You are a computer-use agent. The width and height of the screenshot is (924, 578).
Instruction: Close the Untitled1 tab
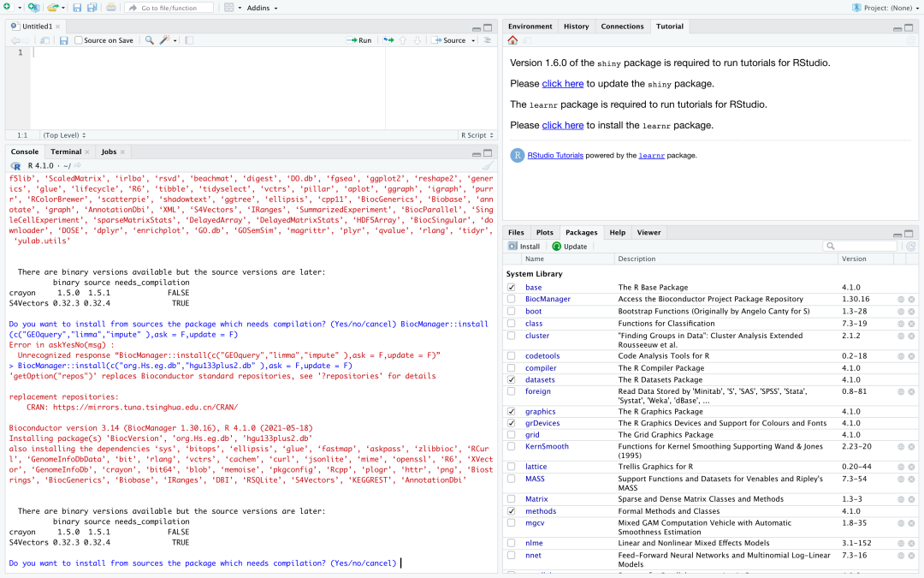point(58,27)
